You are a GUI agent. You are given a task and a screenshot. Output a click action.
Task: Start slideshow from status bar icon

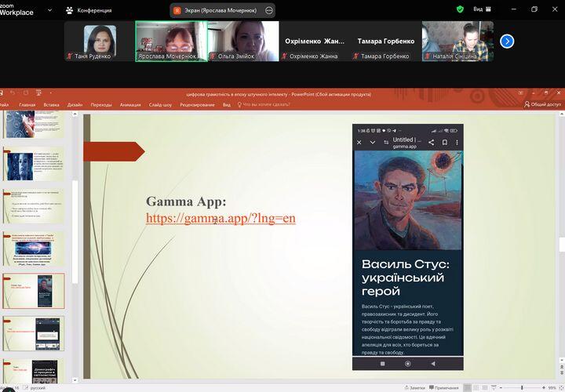494,387
